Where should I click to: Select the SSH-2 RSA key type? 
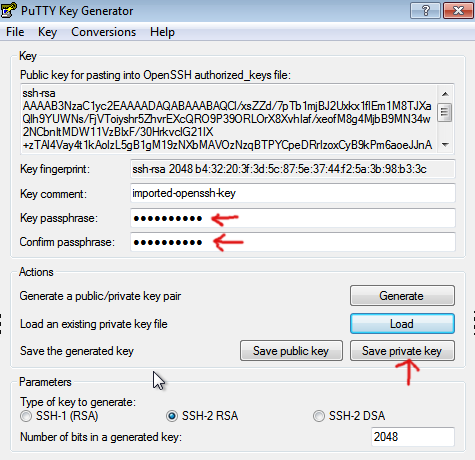(x=172, y=416)
